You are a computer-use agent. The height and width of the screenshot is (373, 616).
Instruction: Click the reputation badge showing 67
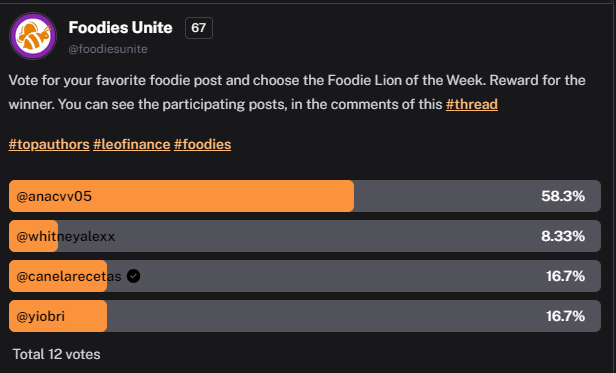point(199,28)
